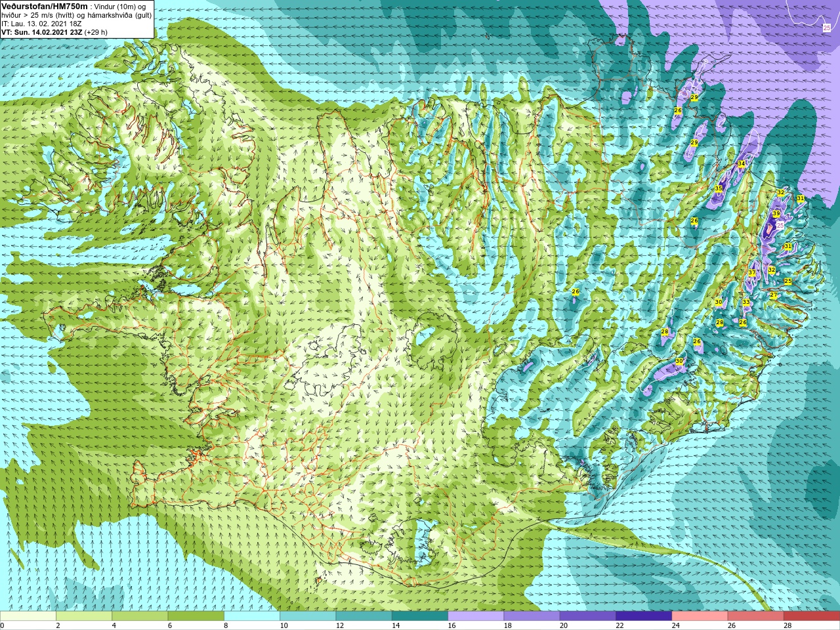Select the cyan 10–12 m/s legend swatch
Image resolution: width=840 pixels, height=630 pixels.
point(308,616)
